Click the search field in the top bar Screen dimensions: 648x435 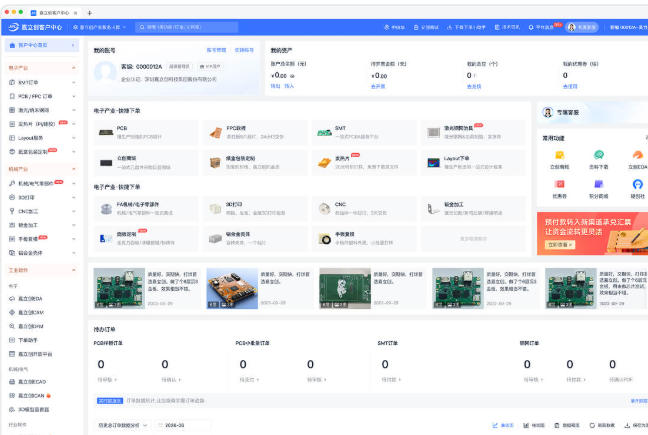point(187,27)
